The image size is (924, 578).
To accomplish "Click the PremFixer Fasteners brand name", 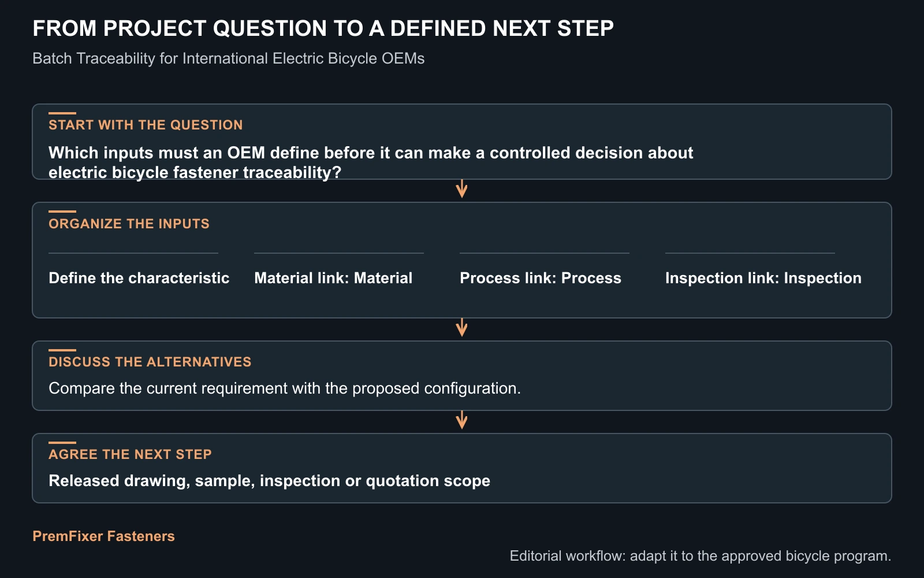I will pyautogui.click(x=103, y=536).
